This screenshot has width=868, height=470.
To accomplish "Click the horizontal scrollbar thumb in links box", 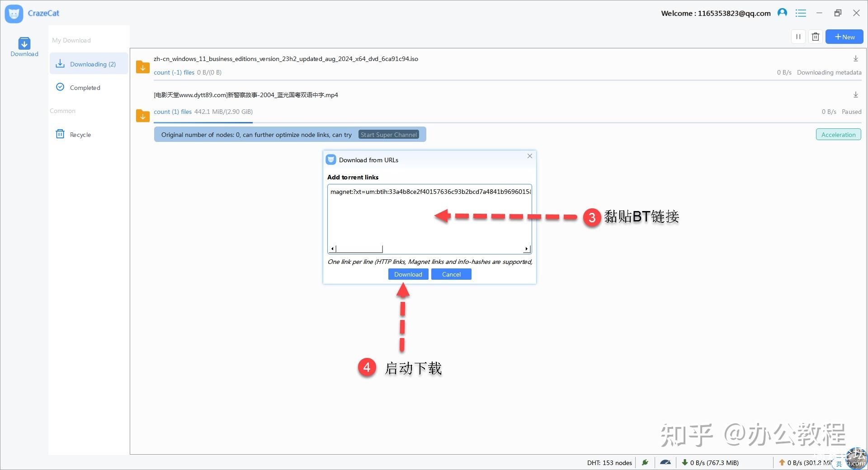I will (x=359, y=249).
